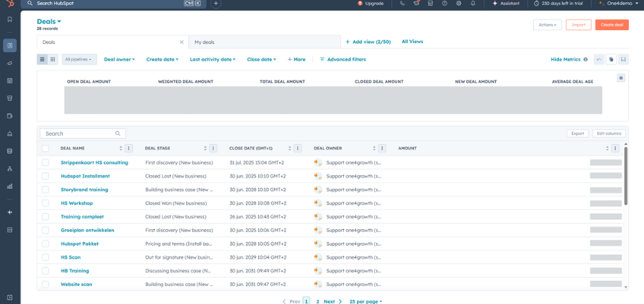Open the 25 per page dropdown
644x304 pixels.
tap(365, 301)
